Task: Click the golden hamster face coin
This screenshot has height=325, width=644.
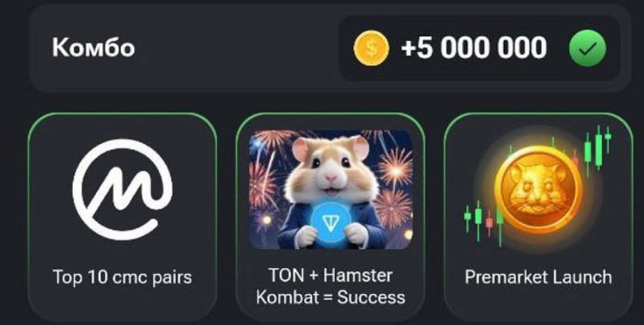Action: click(538, 190)
